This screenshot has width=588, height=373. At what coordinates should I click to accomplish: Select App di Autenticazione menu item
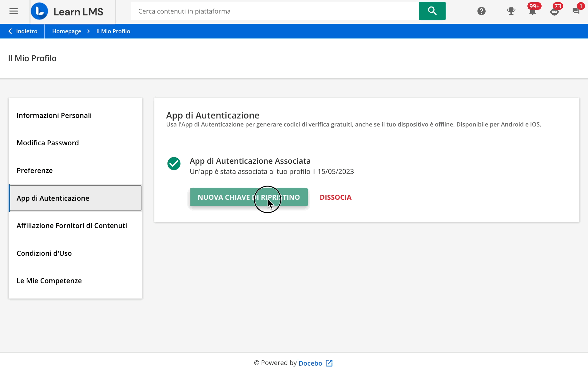(x=53, y=198)
